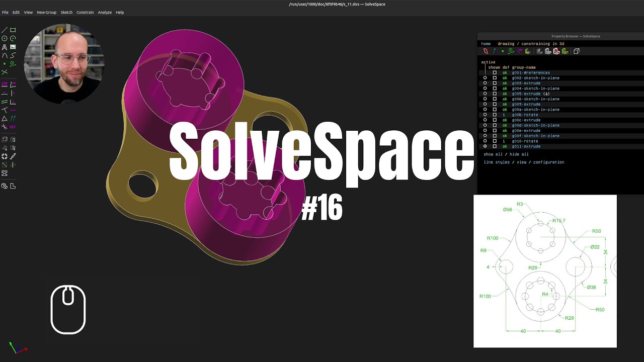Open group g00e-extrude entry
This screenshot has width=644, height=362.
[x=526, y=131]
